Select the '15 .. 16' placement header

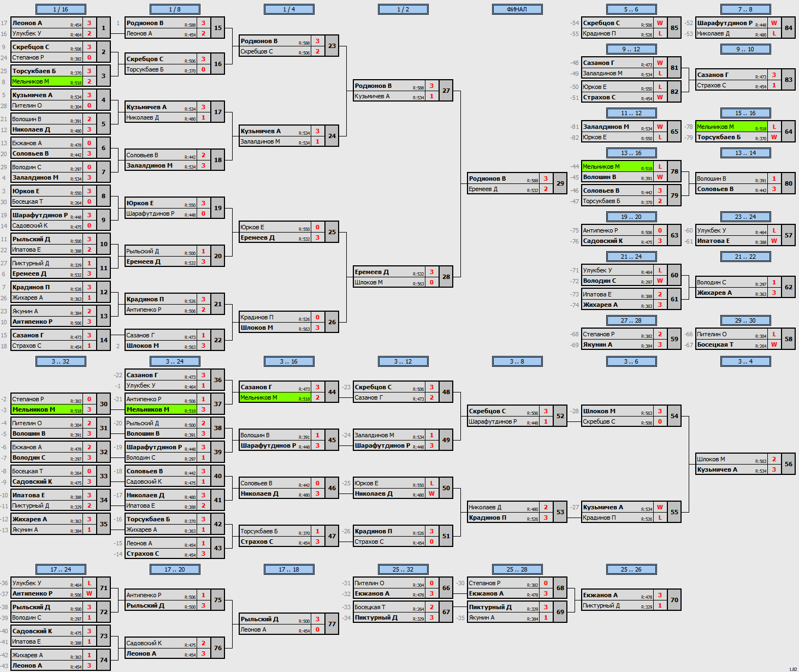pos(745,113)
